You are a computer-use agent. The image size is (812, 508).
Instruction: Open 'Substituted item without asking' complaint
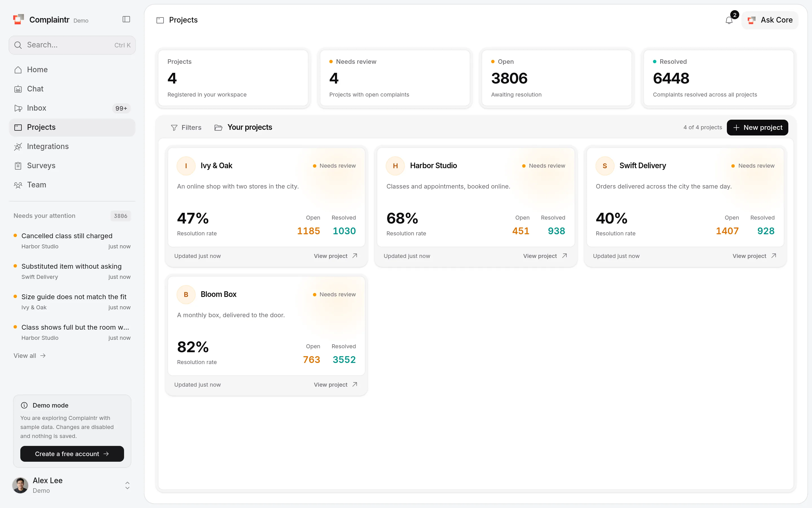coord(72,271)
